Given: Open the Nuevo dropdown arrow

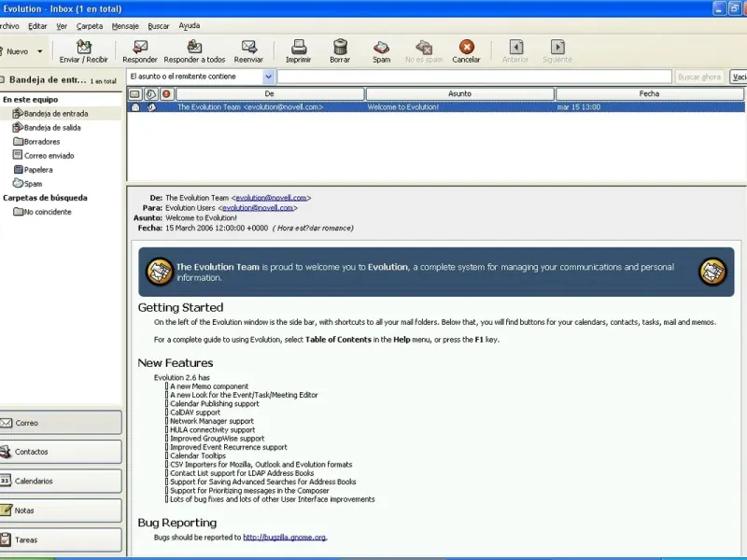Looking at the screenshot, I should pyautogui.click(x=40, y=51).
